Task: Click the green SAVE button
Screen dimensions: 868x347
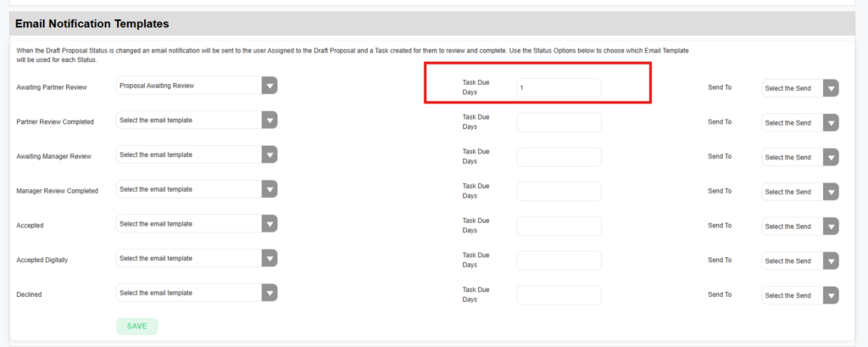Action: coord(136,326)
